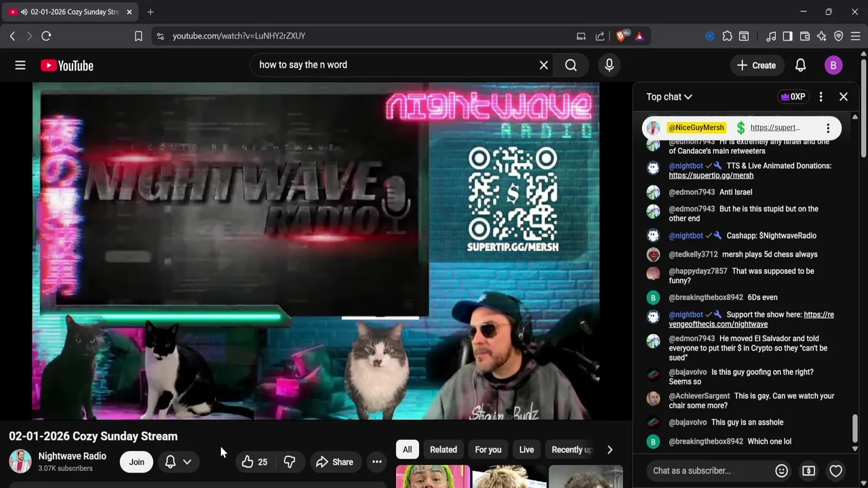Click the browser address bar URL
The image size is (868, 488).
[x=239, y=36]
